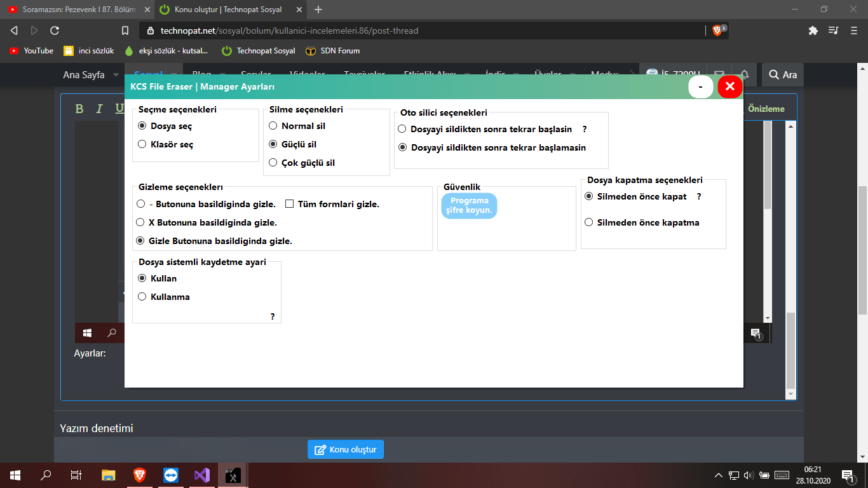Click the "Konu oluştur" button
Image resolution: width=868 pixels, height=488 pixels.
click(346, 449)
